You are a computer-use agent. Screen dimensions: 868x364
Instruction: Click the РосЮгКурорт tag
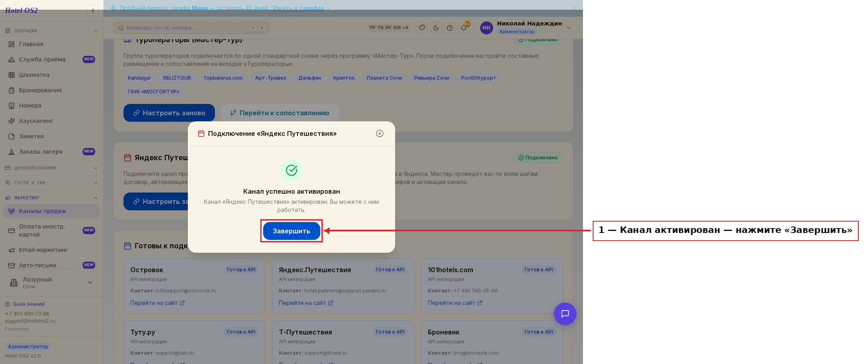click(x=479, y=78)
